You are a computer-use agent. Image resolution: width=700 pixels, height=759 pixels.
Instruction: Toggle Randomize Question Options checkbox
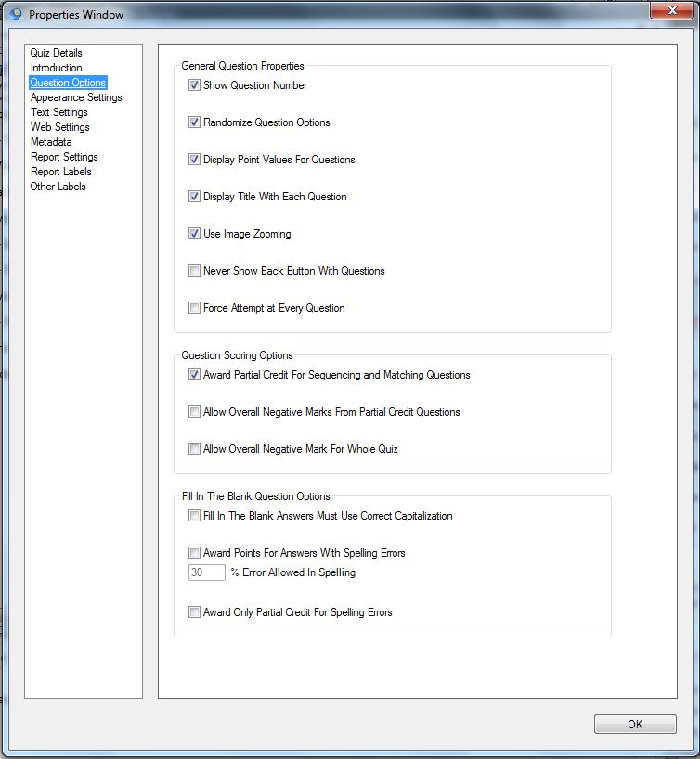[194, 122]
